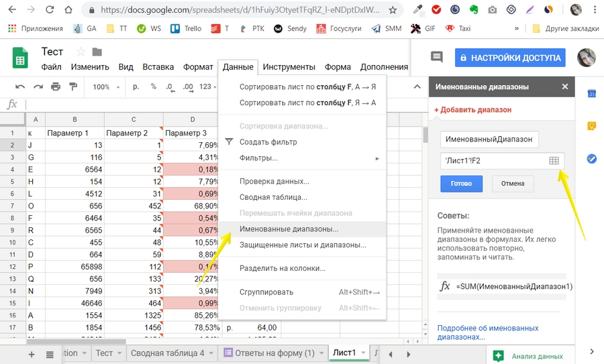Open the Лист1 tab dropdown arrow

tap(364, 353)
